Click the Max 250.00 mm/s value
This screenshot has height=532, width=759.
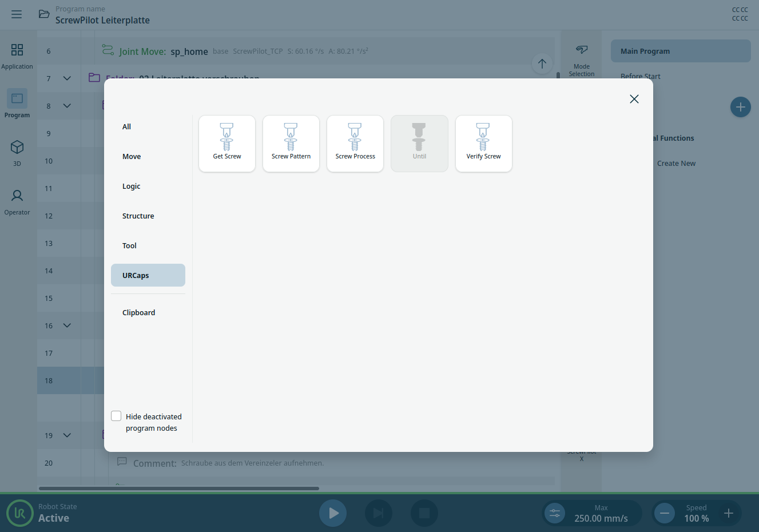click(x=601, y=518)
